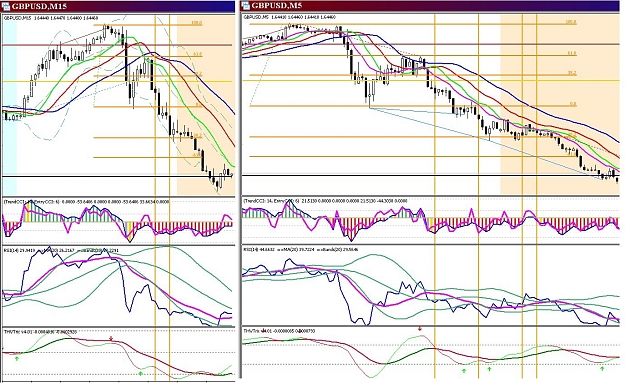Click the TrendCCI indicator label in M15 window

point(86,202)
